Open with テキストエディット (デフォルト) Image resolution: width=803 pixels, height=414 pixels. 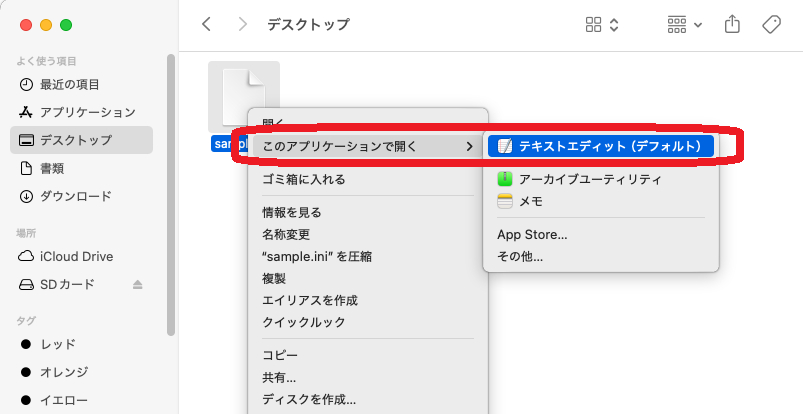tap(601, 147)
